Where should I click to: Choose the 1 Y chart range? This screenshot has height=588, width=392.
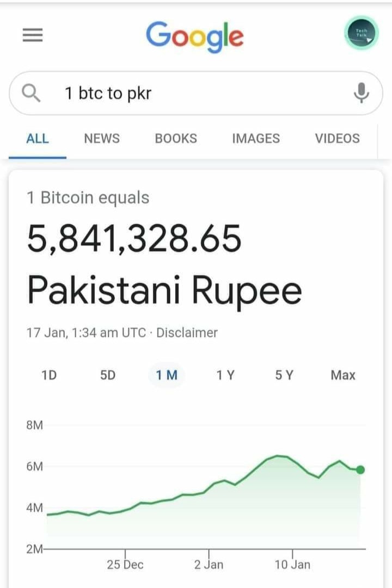[x=225, y=375]
